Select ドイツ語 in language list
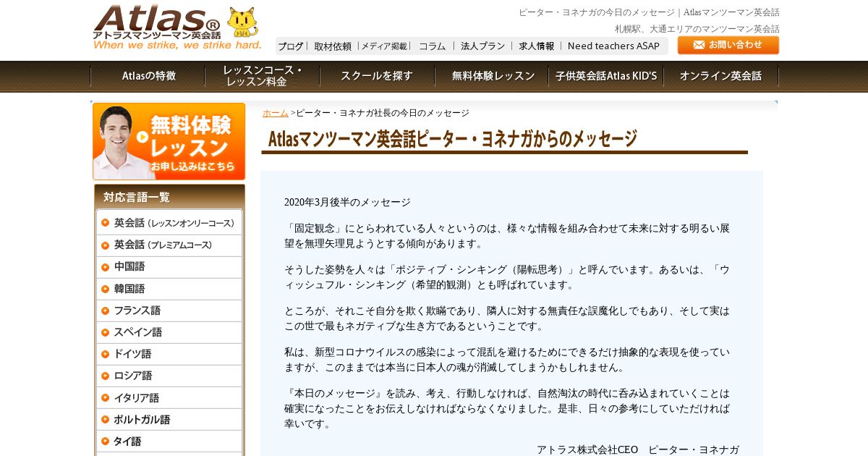Screen dimensions: 868x456 pyautogui.click(x=169, y=353)
